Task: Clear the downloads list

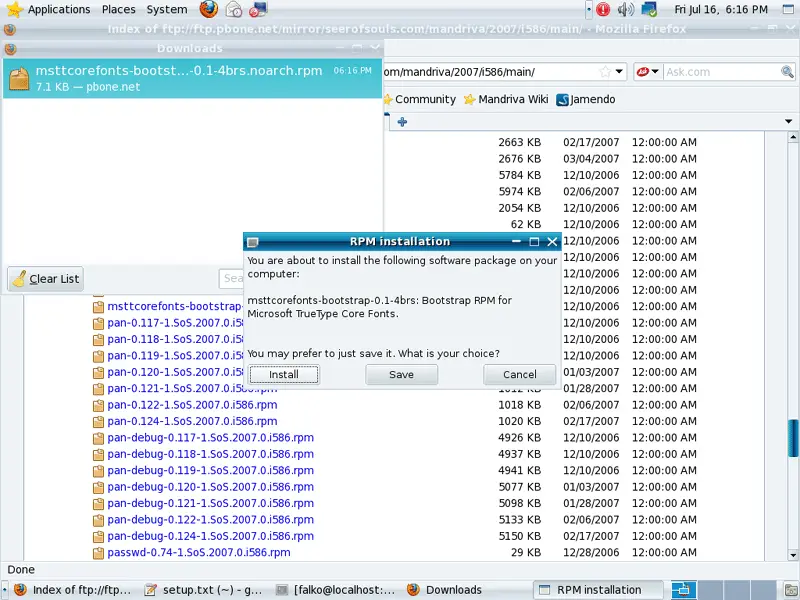Action: [46, 279]
